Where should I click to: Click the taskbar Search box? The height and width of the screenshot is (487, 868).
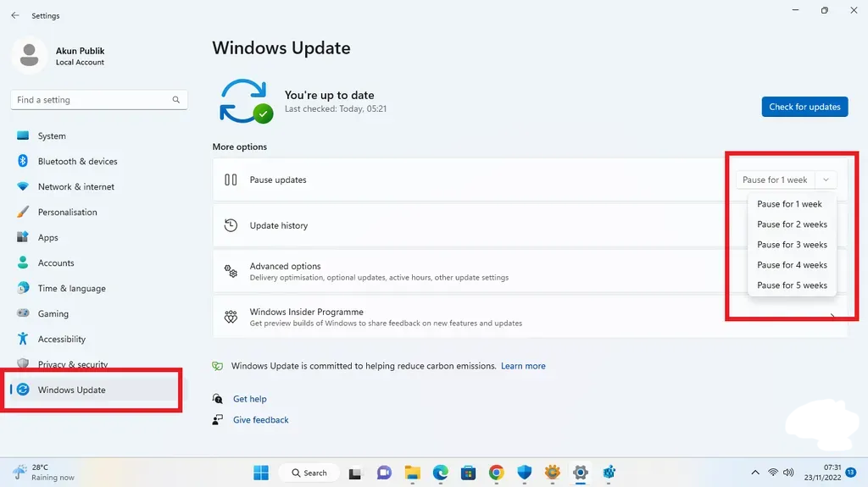point(309,473)
